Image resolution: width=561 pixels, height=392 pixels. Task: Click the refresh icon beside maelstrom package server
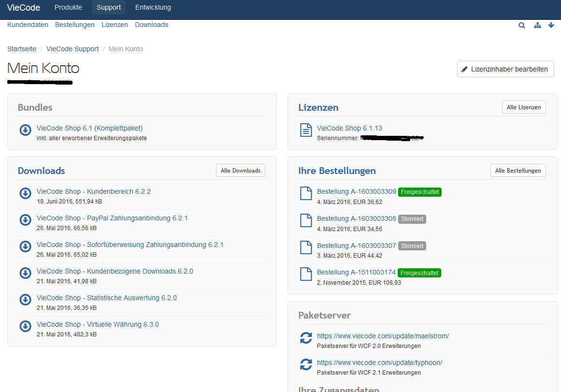(x=306, y=338)
